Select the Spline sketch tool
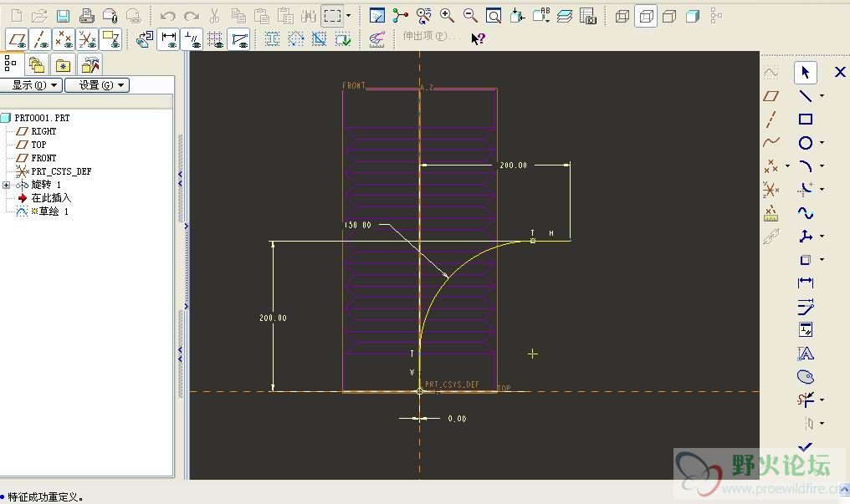 tap(806, 213)
